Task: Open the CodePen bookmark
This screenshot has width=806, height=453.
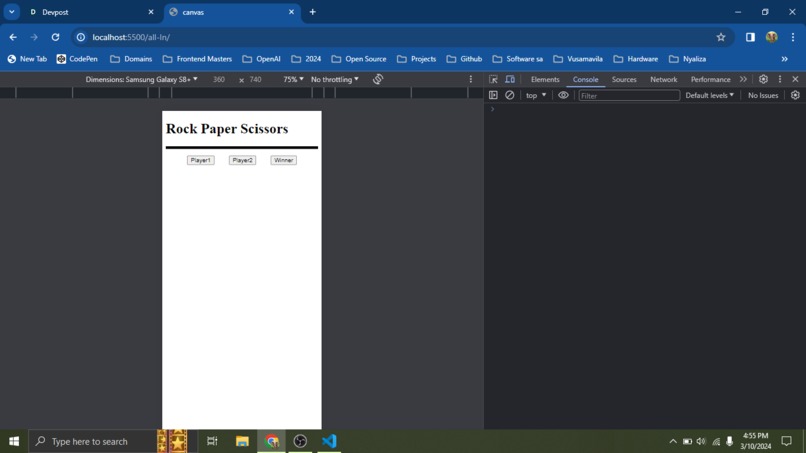Action: [77, 59]
